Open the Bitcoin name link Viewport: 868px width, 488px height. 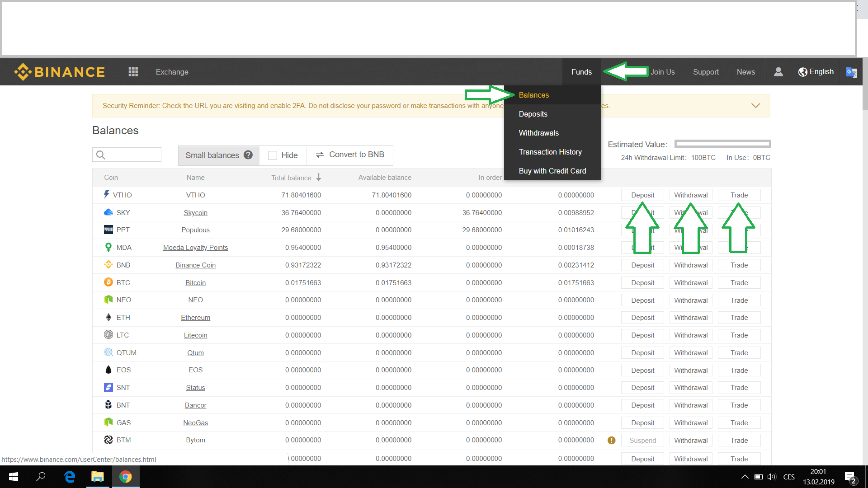[195, 283]
